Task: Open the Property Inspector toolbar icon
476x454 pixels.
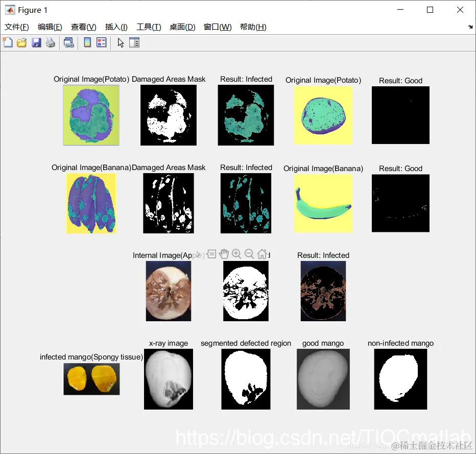Action: coord(134,42)
